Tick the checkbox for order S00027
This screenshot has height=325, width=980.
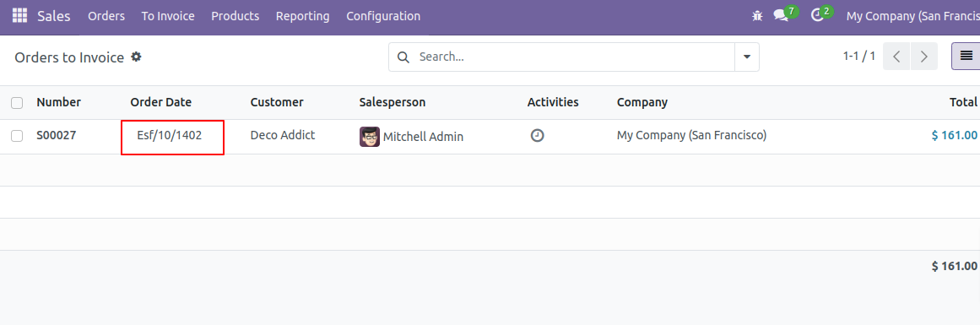click(x=17, y=136)
